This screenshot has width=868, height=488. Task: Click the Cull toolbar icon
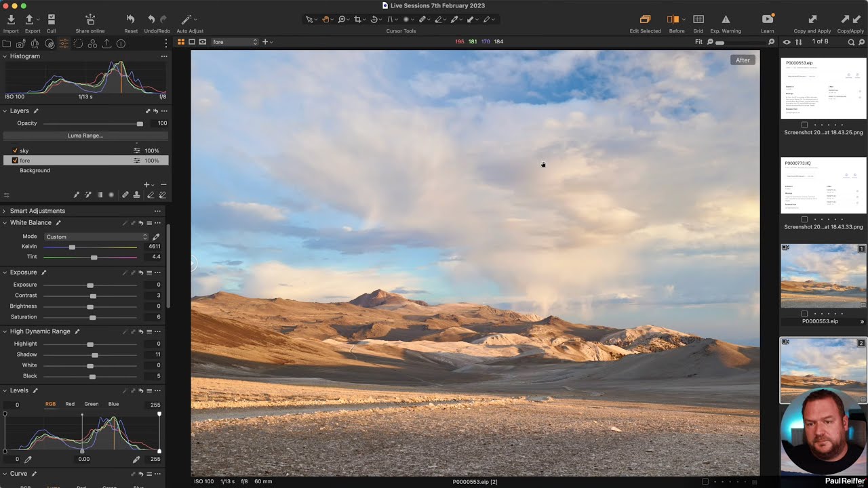coord(51,20)
